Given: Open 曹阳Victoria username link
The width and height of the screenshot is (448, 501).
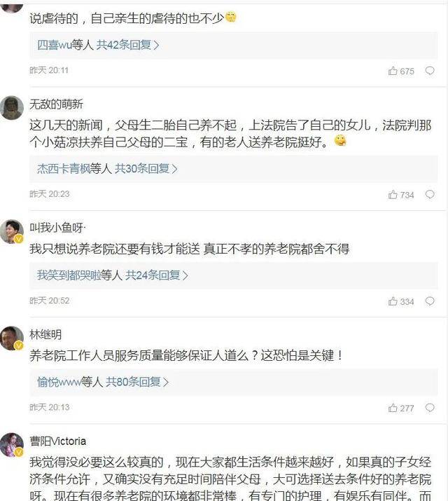Looking at the screenshot, I should (58, 441).
